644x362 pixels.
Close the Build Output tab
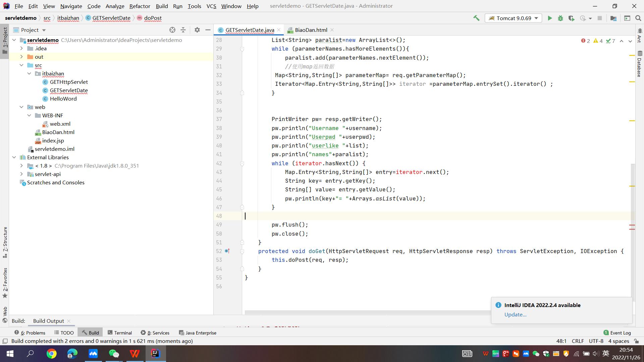click(x=69, y=321)
